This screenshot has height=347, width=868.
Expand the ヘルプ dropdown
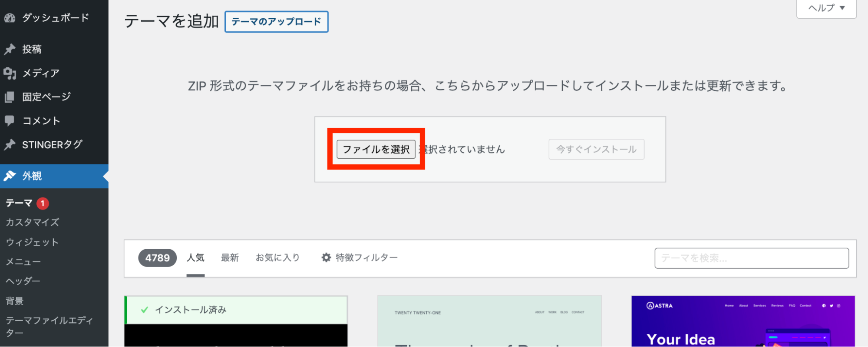coord(826,8)
